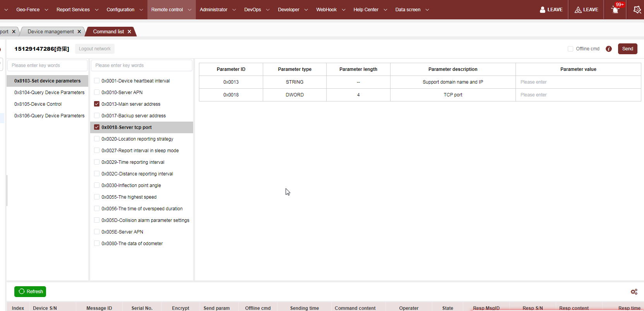Click the TCP port parameter value field
This screenshot has width=644, height=311.
[578, 95]
